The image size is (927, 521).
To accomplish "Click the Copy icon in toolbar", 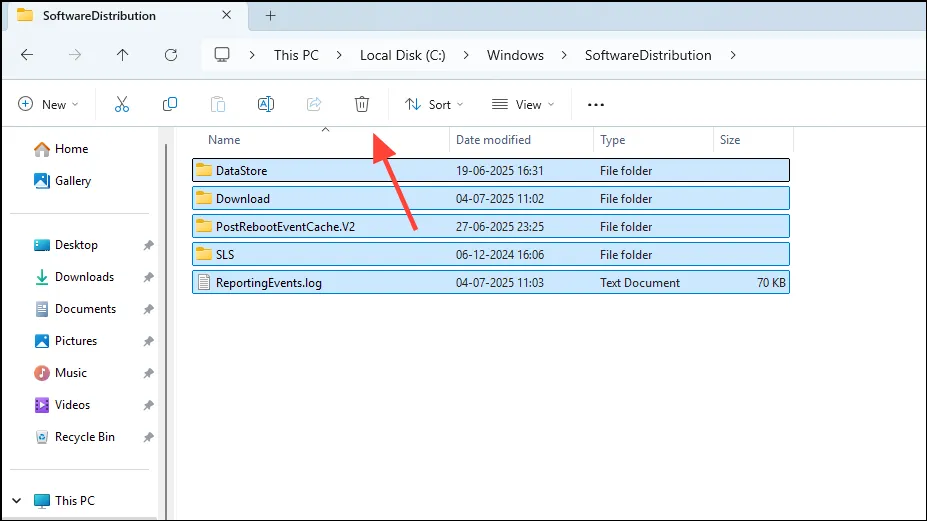I will (170, 105).
